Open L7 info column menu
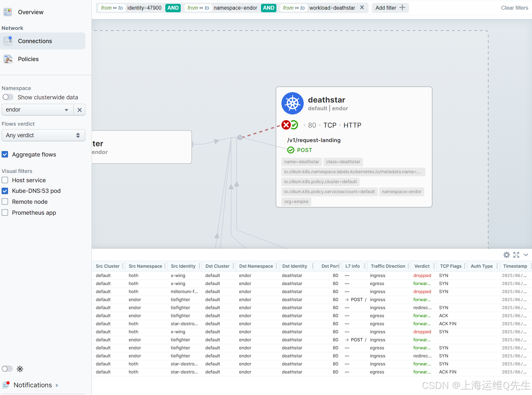This screenshot has height=395, width=532. coord(365,266)
